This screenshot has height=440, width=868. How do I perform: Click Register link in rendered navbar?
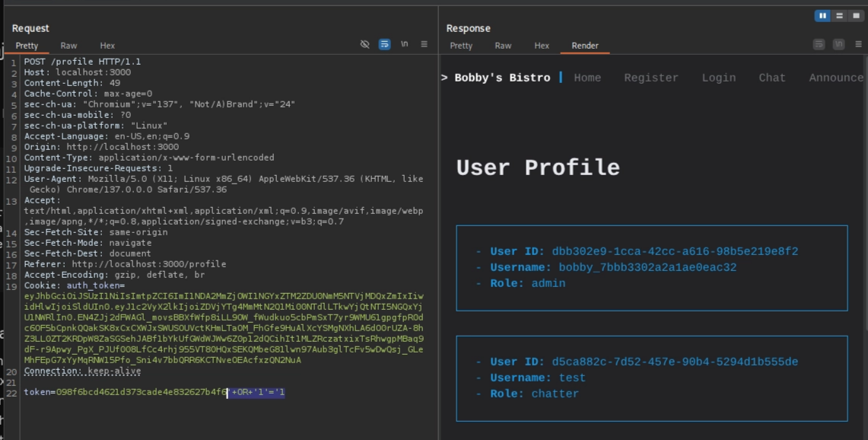pyautogui.click(x=651, y=78)
